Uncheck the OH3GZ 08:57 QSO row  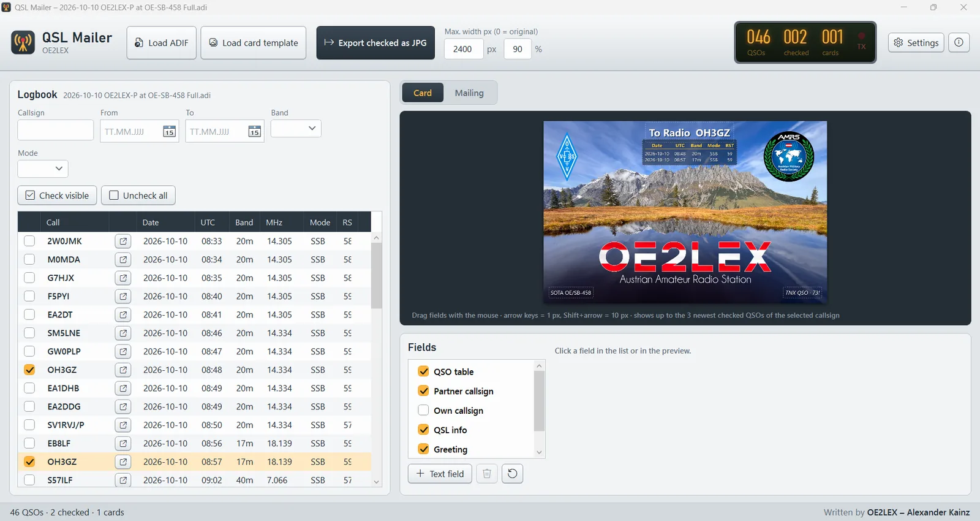(29, 462)
